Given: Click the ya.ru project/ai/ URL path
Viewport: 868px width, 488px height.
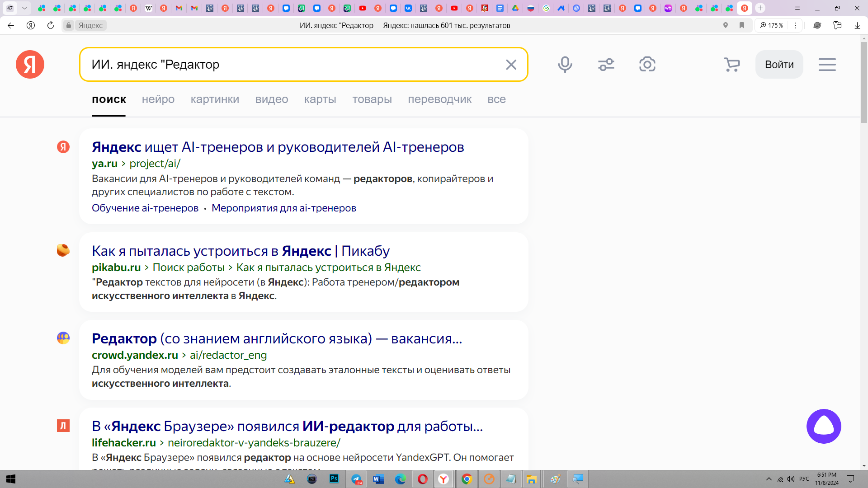Looking at the screenshot, I should tap(155, 164).
